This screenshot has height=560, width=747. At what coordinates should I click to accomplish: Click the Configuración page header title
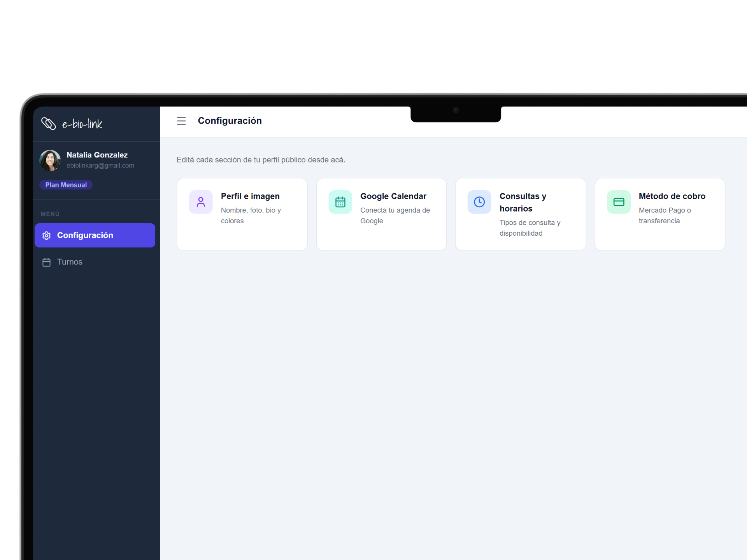pyautogui.click(x=230, y=121)
